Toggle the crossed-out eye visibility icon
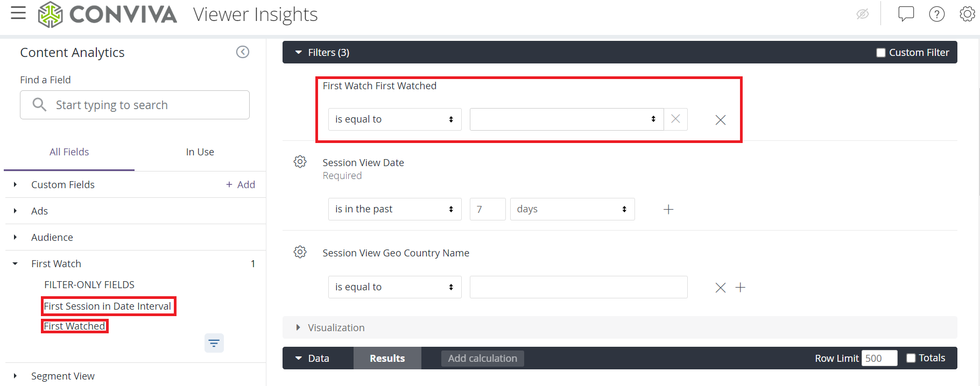This screenshot has width=980, height=386. [863, 14]
